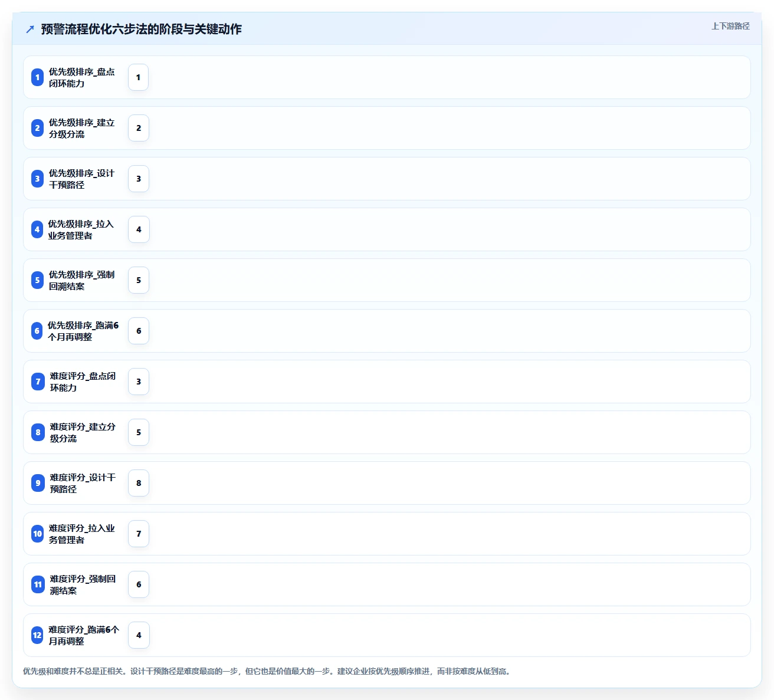
Task: Click value box 4 in 优先级排序_拉入业务管理者 row
Action: point(139,229)
